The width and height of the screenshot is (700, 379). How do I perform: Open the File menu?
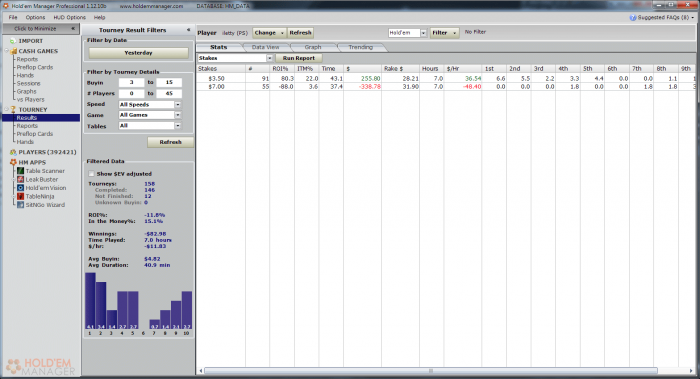pos(13,17)
